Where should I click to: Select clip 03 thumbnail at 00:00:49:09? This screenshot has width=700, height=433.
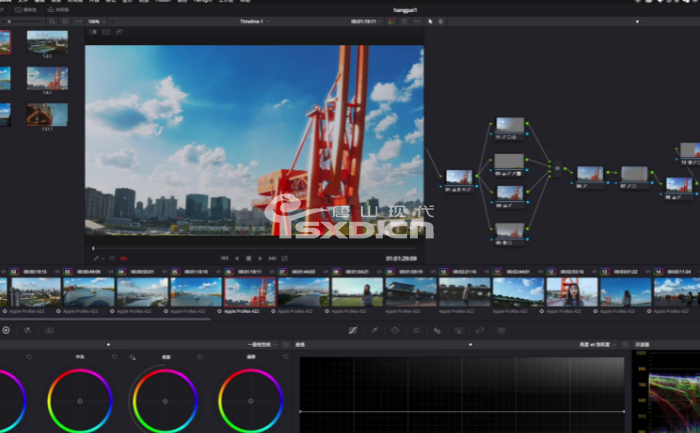coord(89,292)
